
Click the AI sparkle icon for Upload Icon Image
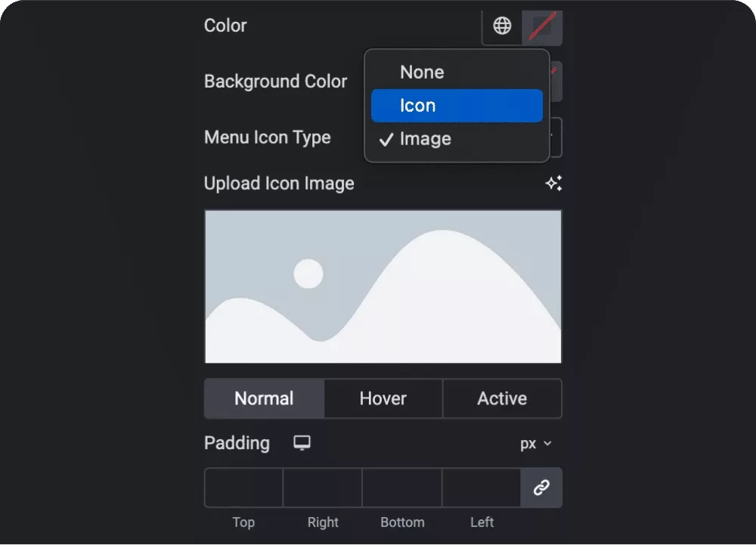tap(553, 183)
